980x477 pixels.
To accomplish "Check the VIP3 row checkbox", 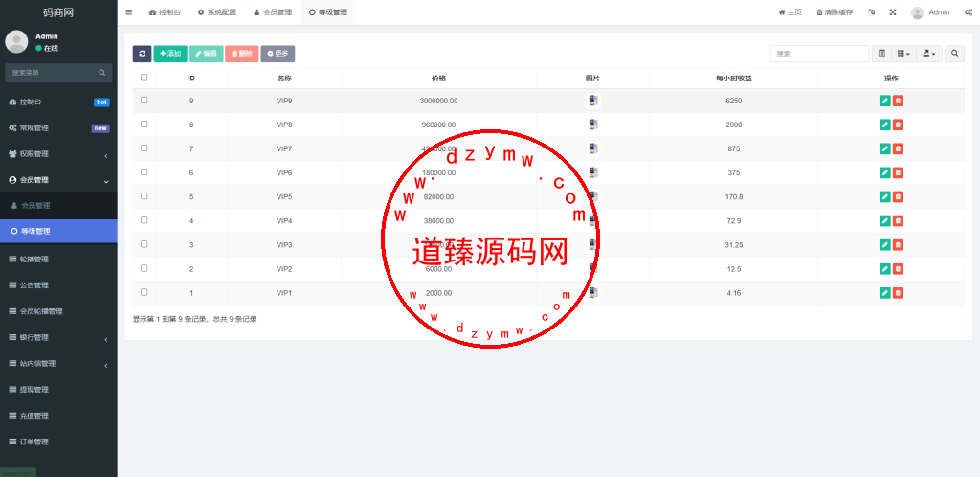I will coord(145,244).
